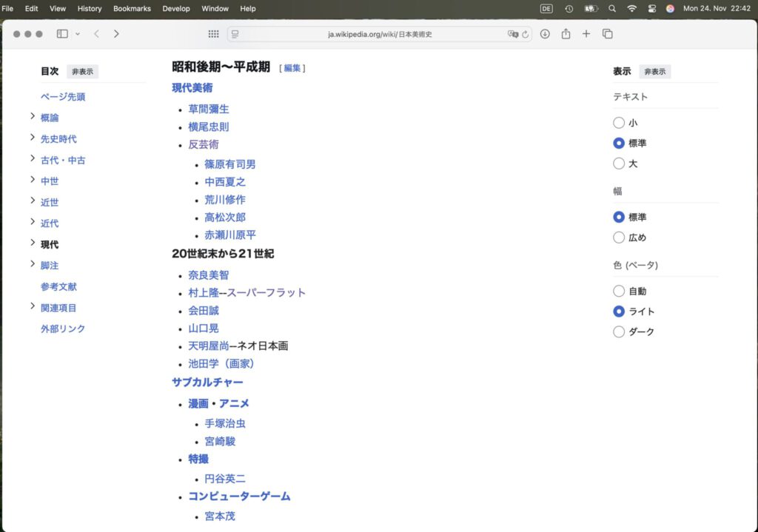The width and height of the screenshot is (758, 532).
Task: Open the tab groups grid icon
Action: (x=213, y=33)
